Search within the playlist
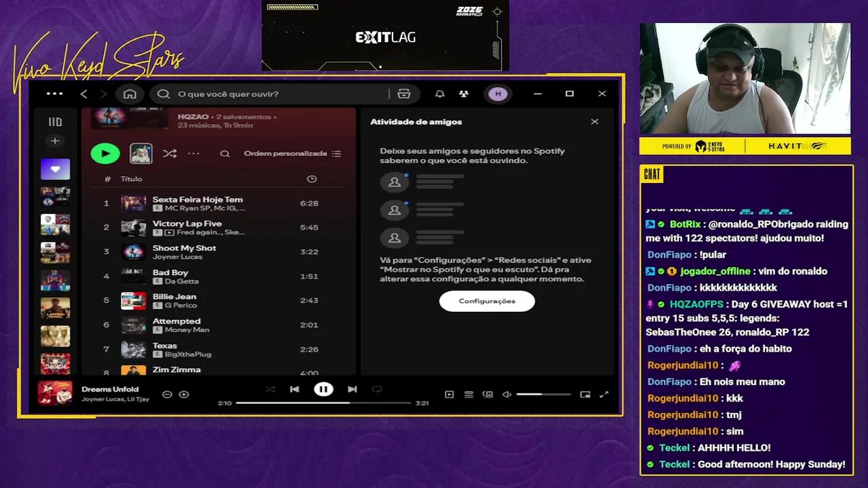The width and height of the screenshot is (868, 488). click(x=224, y=154)
